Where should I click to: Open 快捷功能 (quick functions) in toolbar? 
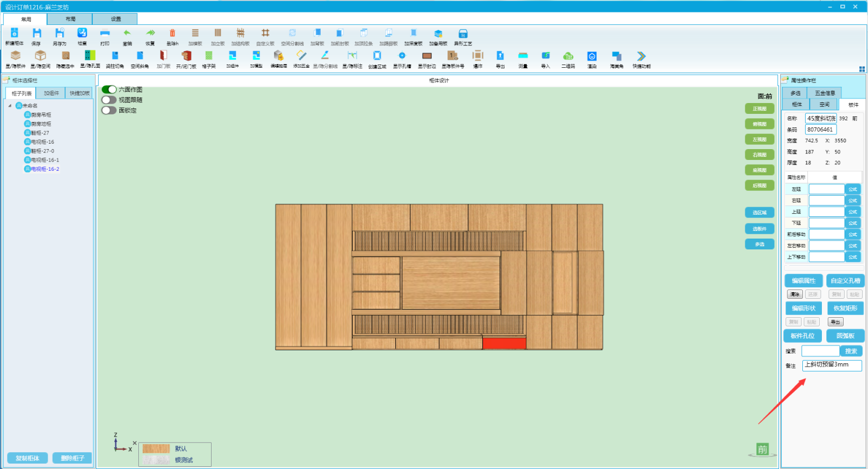click(641, 56)
